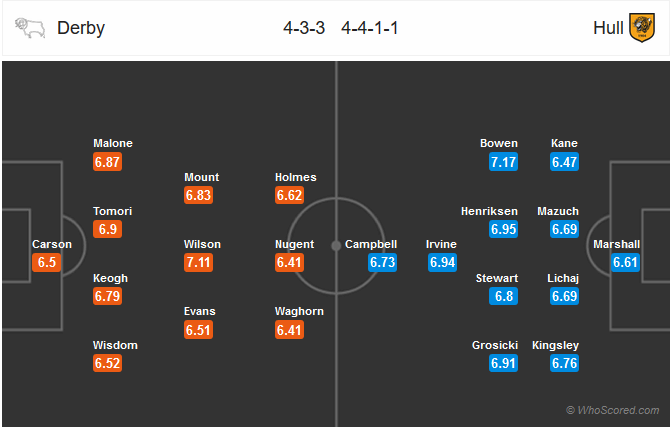Click the Derby team name

pyautogui.click(x=81, y=28)
